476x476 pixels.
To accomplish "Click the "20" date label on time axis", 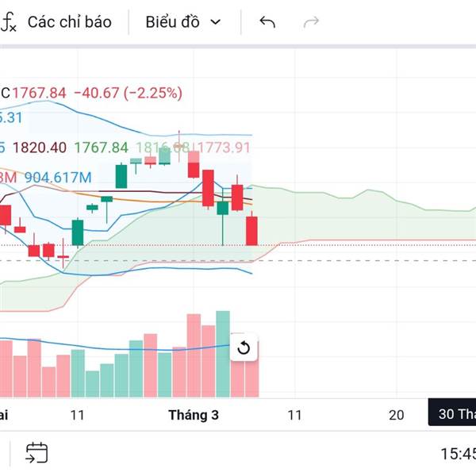I will 397,415.
